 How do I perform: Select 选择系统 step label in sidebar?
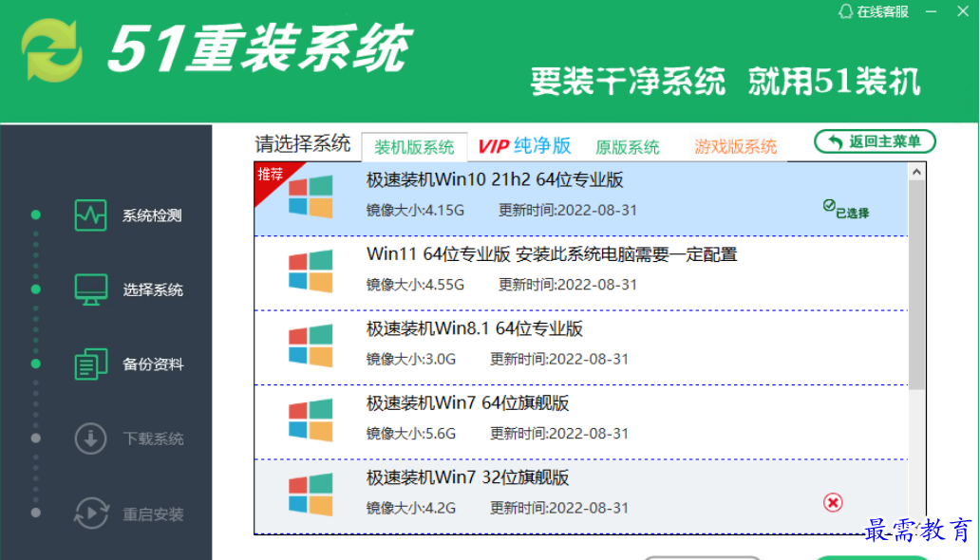pos(153,290)
